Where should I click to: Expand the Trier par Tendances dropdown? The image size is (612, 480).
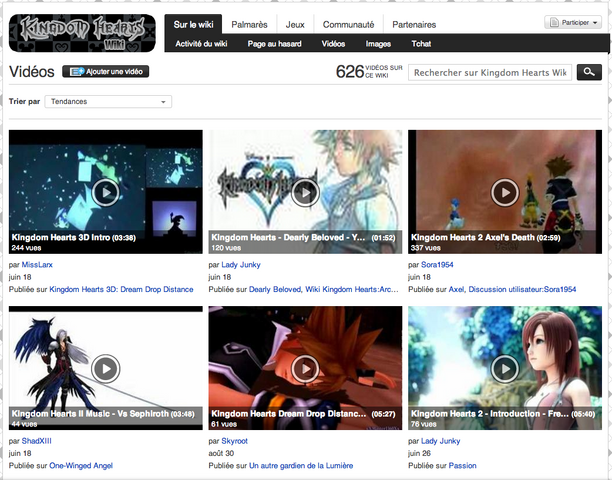click(108, 101)
